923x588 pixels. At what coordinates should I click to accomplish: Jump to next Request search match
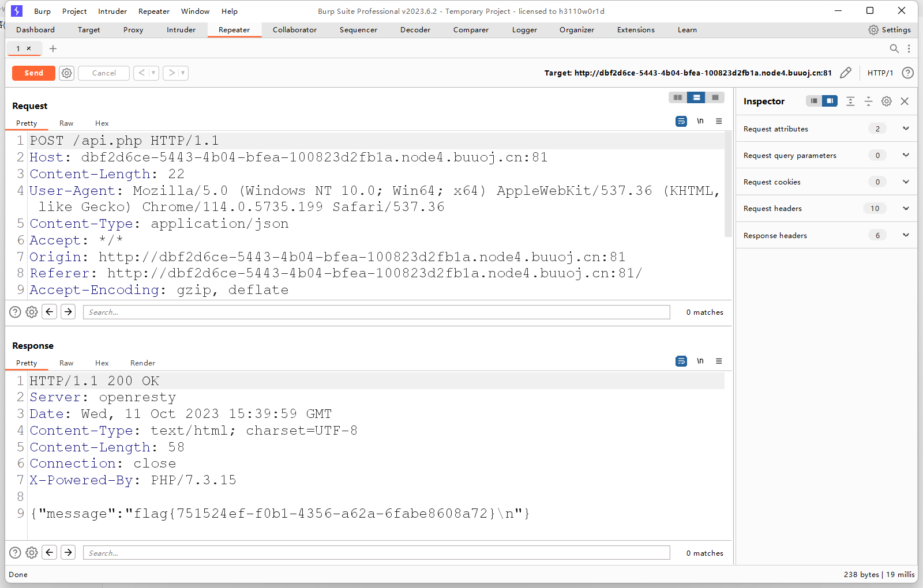[x=68, y=312]
